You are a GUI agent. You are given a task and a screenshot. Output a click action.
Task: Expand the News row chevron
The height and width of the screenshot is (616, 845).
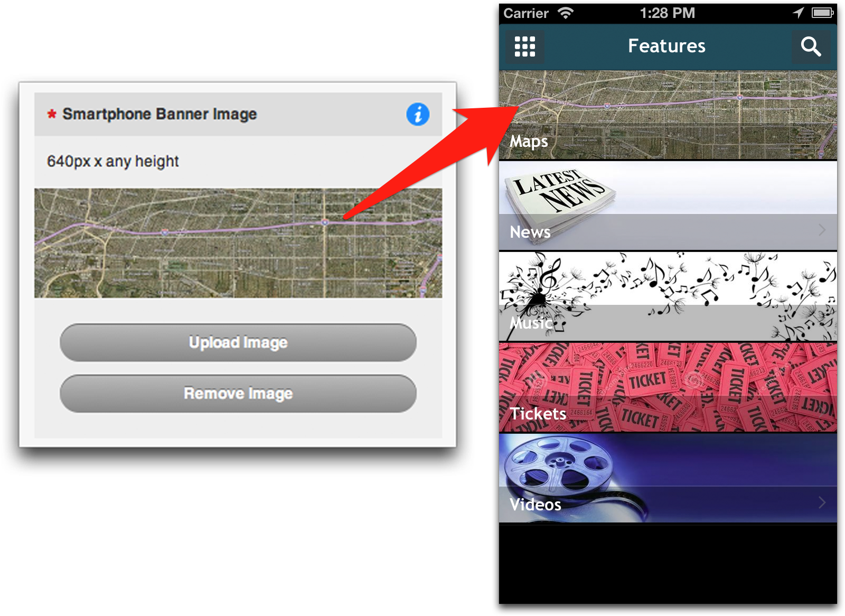[822, 230]
